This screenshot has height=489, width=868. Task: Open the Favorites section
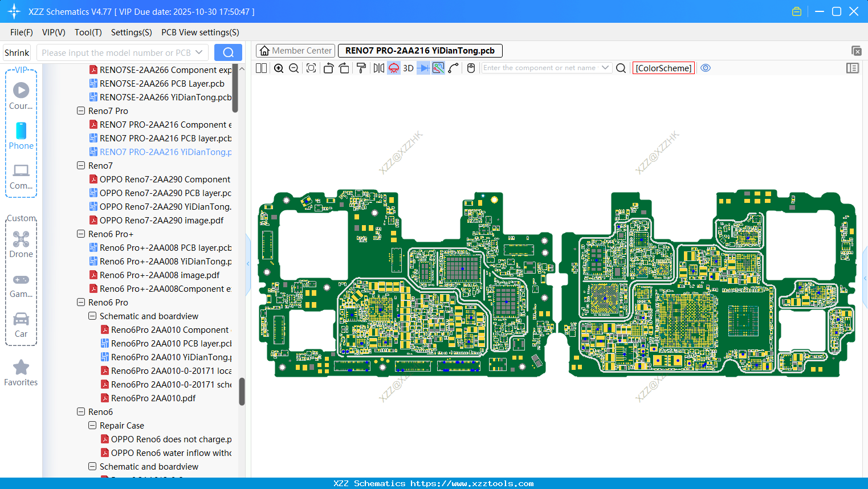tap(21, 373)
